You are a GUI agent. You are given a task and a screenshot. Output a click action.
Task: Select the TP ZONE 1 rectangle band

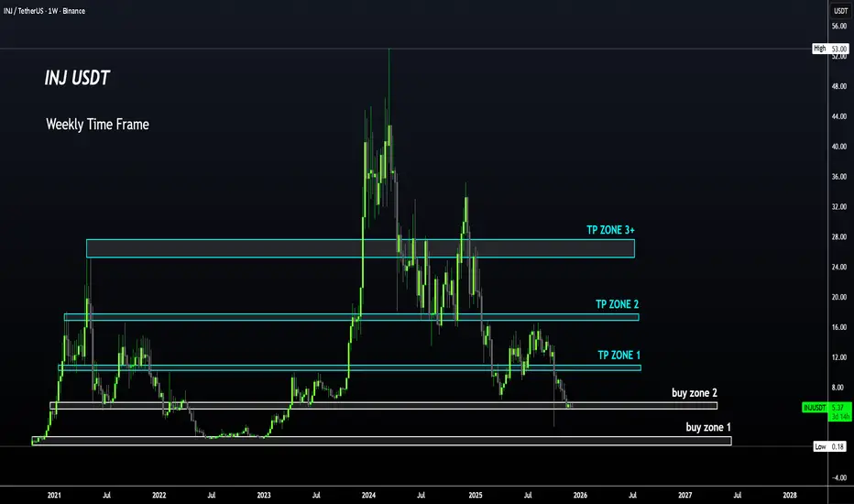350,367
